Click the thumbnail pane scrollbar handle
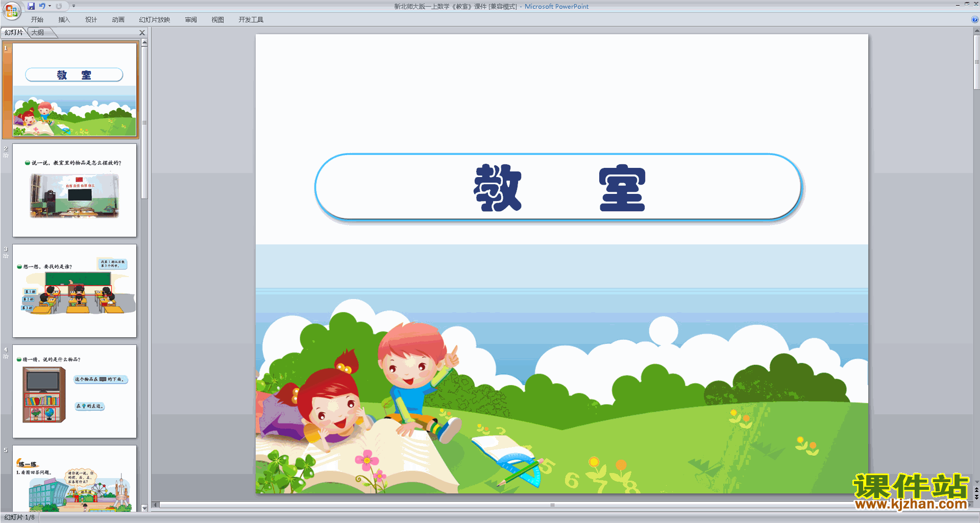 coord(144,122)
